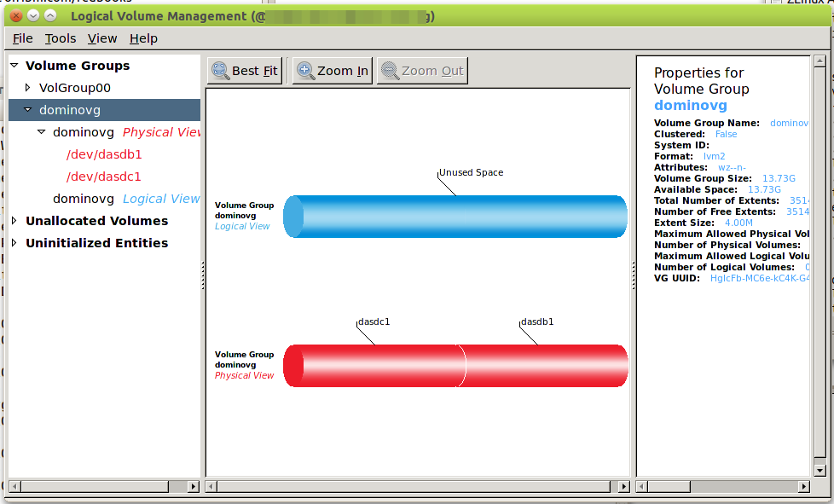Open the Tools menu
The width and height of the screenshot is (834, 504).
point(61,38)
